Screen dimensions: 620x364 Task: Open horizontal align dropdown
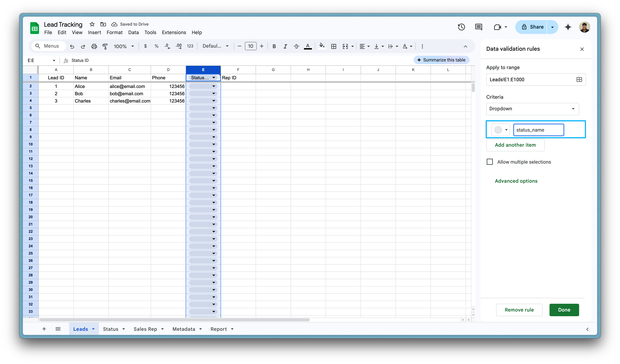[x=365, y=46]
